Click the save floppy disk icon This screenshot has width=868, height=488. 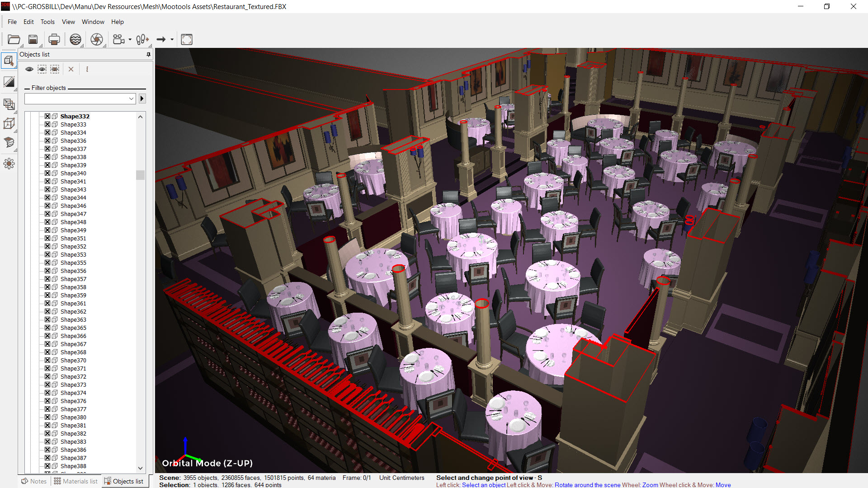(x=33, y=40)
